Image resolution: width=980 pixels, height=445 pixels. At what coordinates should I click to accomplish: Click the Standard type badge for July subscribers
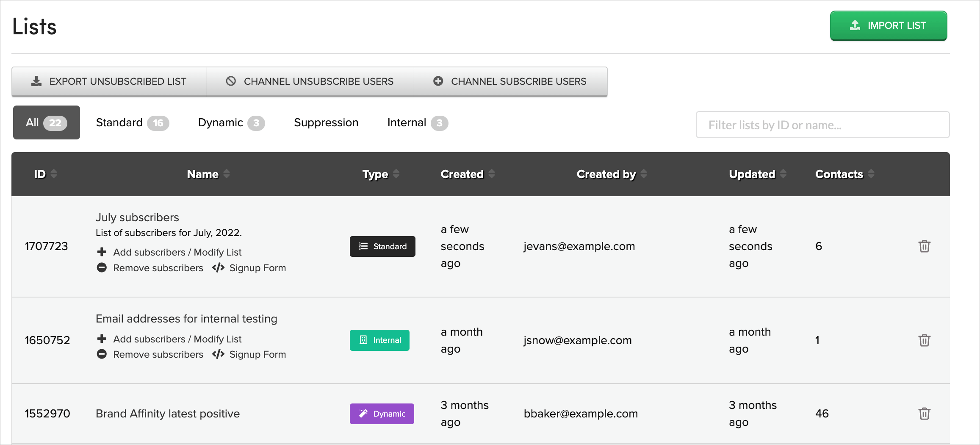point(382,246)
